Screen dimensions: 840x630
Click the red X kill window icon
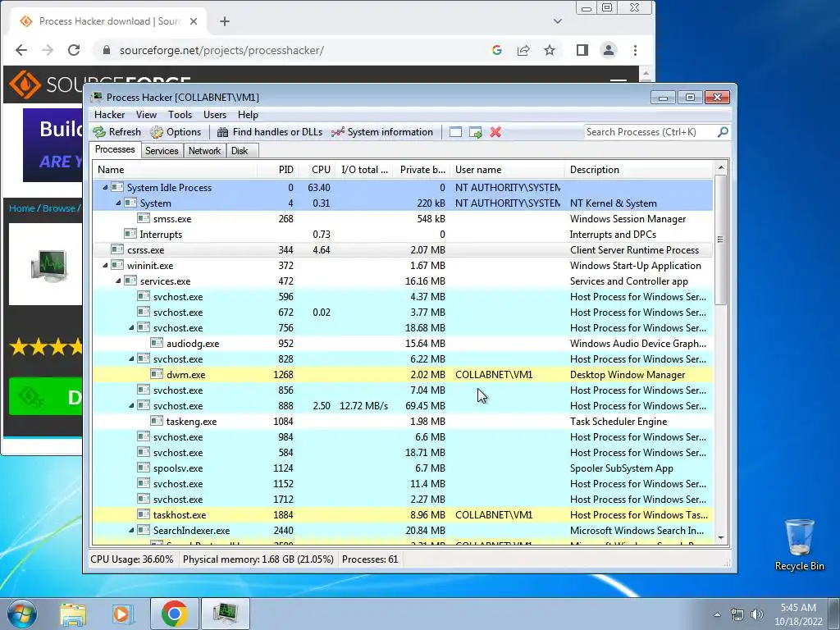(x=495, y=132)
